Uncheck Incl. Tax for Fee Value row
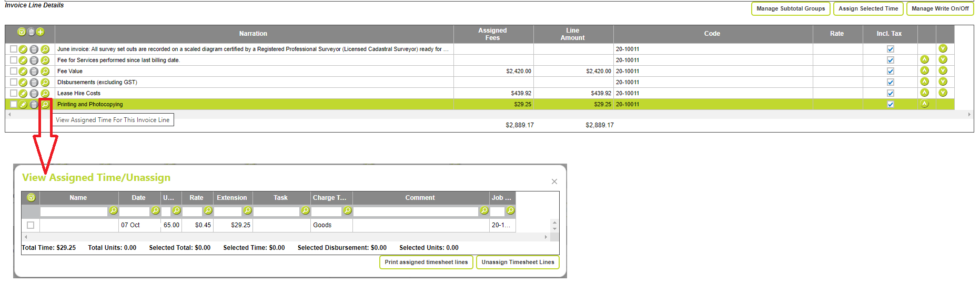980x293 pixels. pos(890,72)
